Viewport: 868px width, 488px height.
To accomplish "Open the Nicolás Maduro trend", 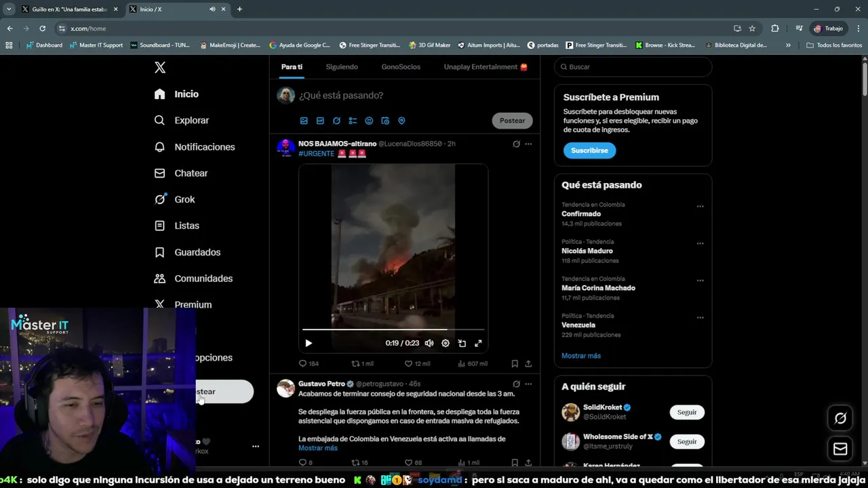I will (587, 251).
